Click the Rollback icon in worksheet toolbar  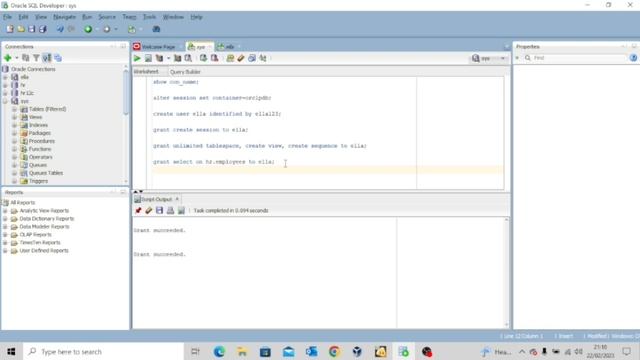pyautogui.click(x=214, y=58)
